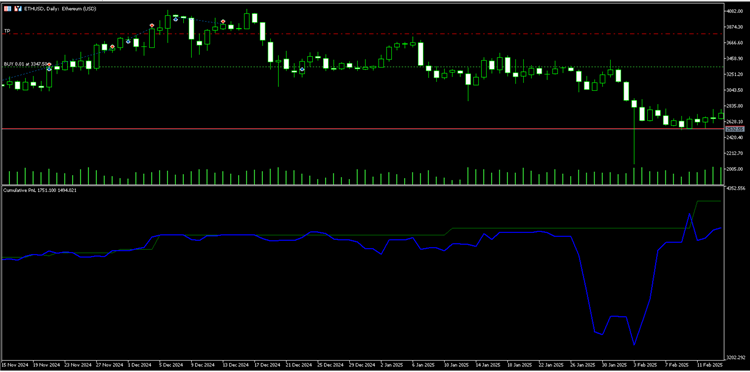
Task: Click the 22 Jan 2025 date label
Action: tap(551, 364)
